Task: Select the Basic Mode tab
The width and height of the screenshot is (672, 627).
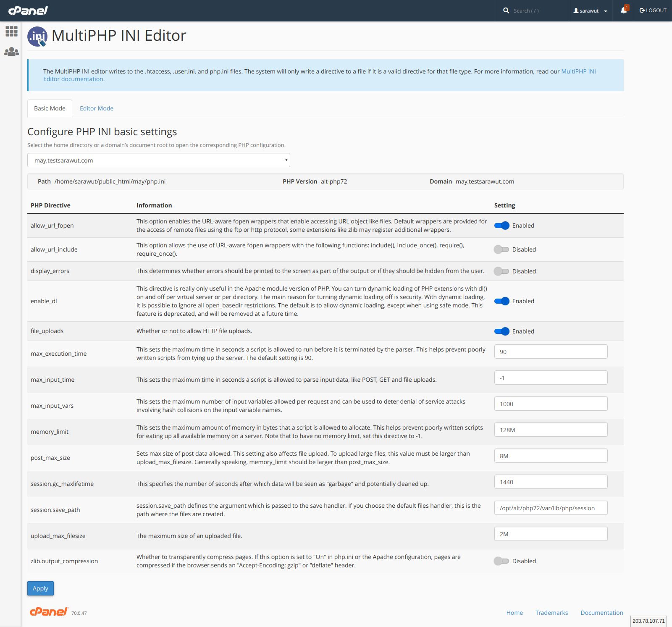Action: (x=49, y=108)
